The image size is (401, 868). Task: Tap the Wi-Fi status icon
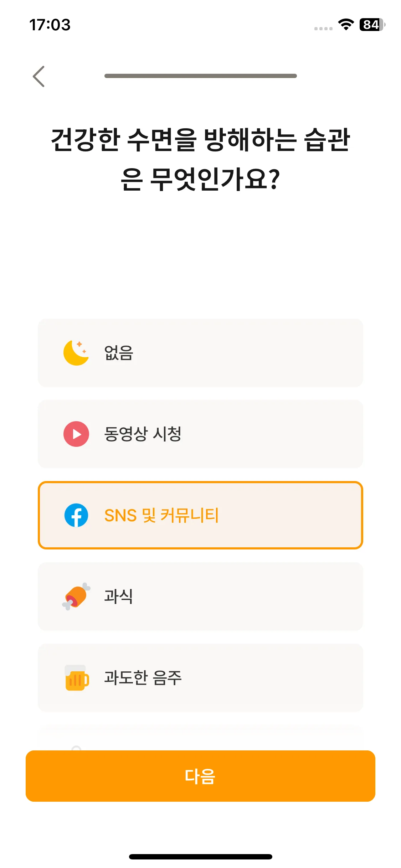(346, 25)
